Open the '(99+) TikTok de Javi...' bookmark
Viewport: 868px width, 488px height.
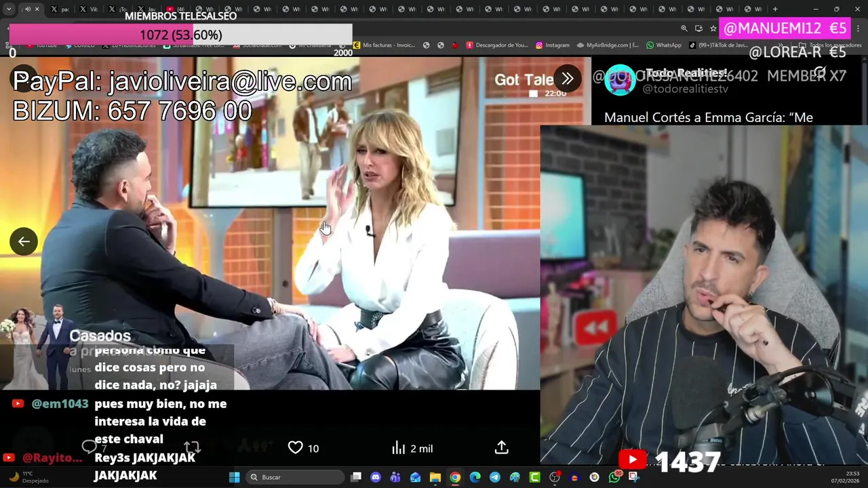pyautogui.click(x=719, y=45)
